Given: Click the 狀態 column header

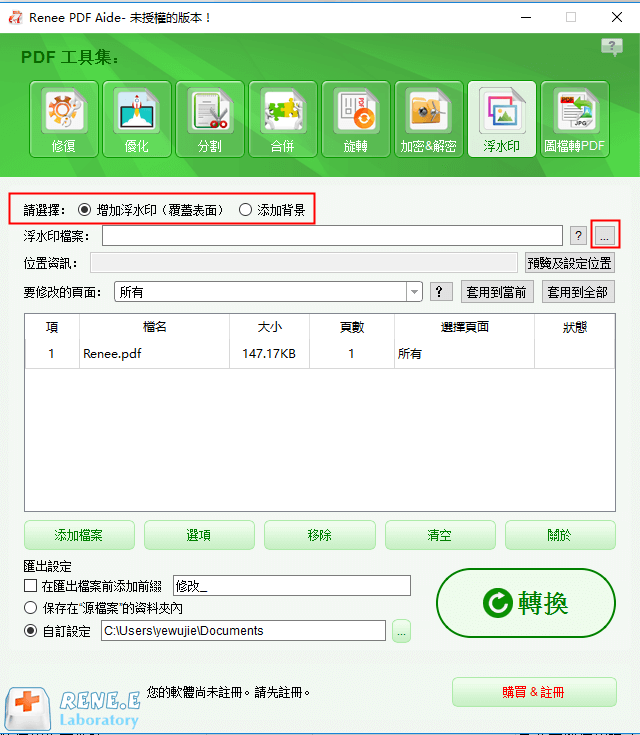Looking at the screenshot, I should [575, 327].
